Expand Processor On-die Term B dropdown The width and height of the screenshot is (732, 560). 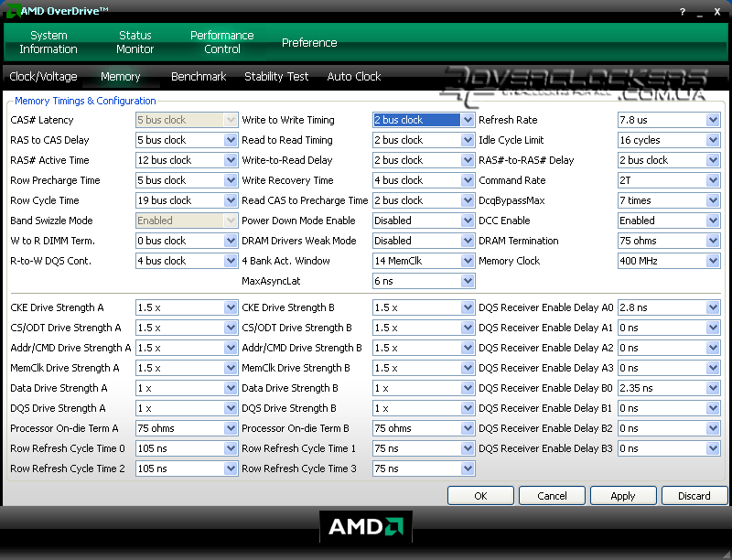(x=468, y=428)
